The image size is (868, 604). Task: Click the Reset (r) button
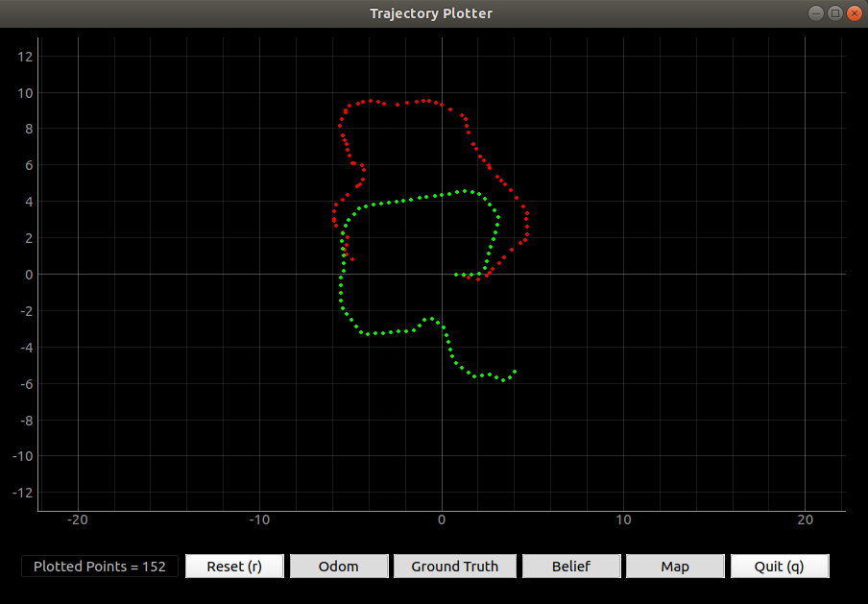click(x=234, y=567)
